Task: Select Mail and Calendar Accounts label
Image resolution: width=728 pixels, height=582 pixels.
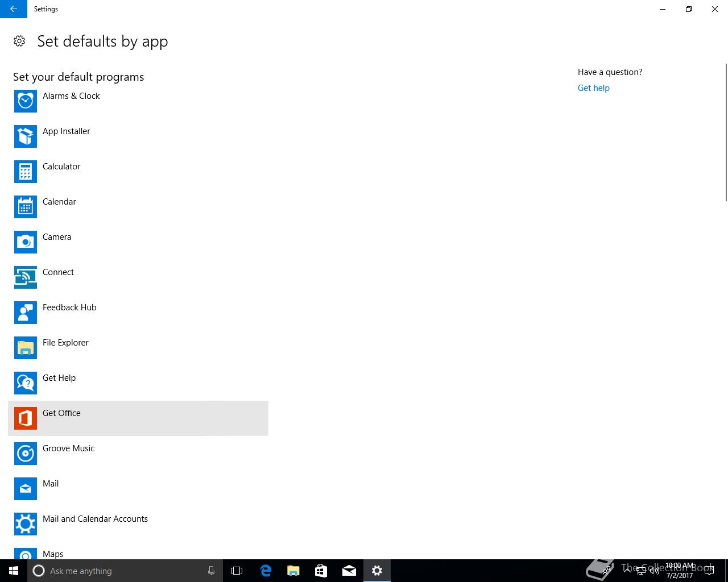Action: click(95, 519)
